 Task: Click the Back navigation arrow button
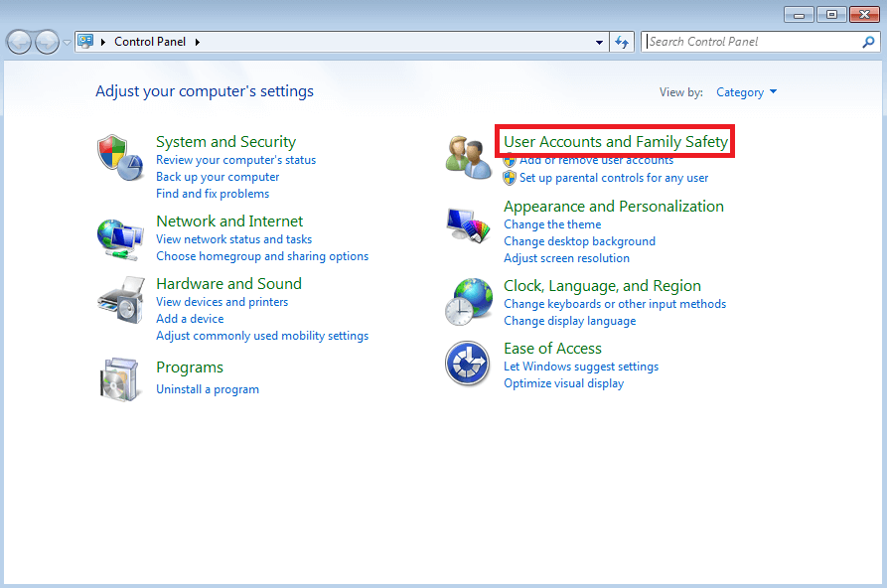[19, 42]
